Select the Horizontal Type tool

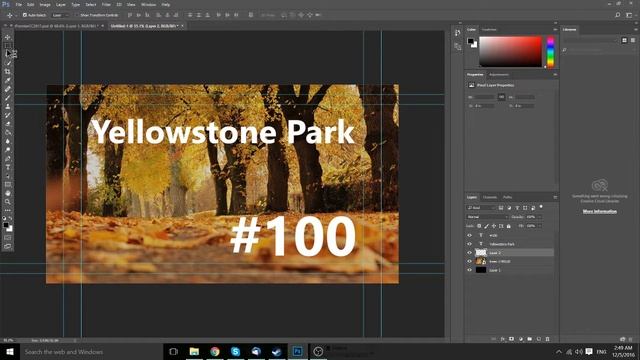coord(8,167)
